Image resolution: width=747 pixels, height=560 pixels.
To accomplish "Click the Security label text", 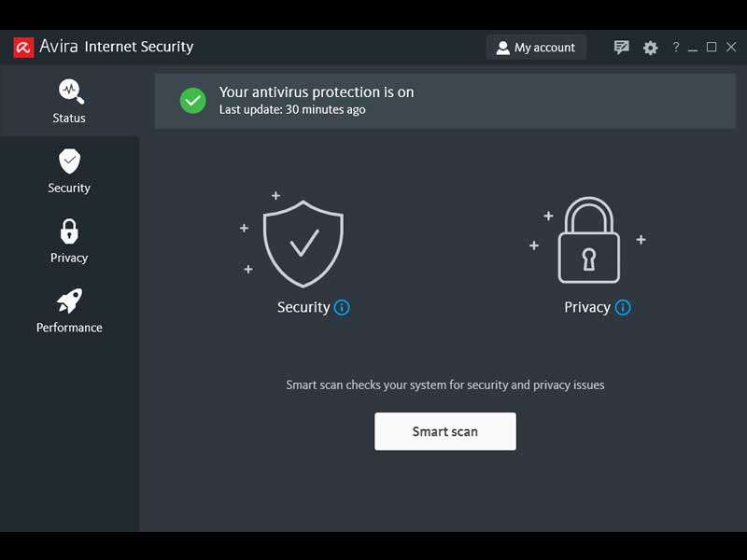I will (x=303, y=307).
